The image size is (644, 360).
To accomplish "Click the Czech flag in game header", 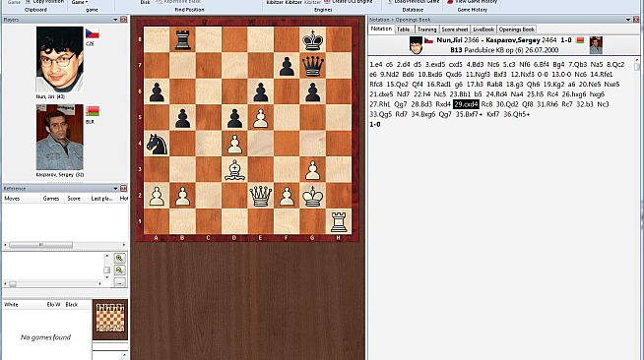I will (x=428, y=40).
